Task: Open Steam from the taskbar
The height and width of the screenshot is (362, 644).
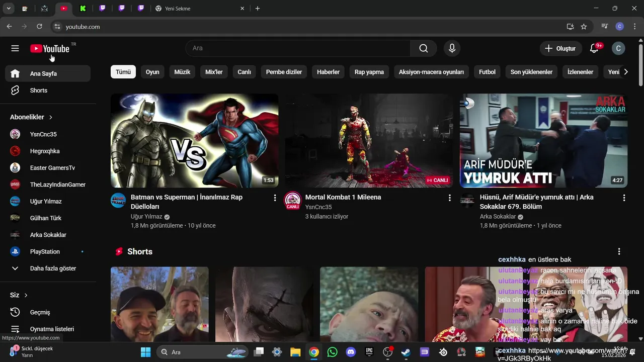Action: pyautogui.click(x=406, y=352)
